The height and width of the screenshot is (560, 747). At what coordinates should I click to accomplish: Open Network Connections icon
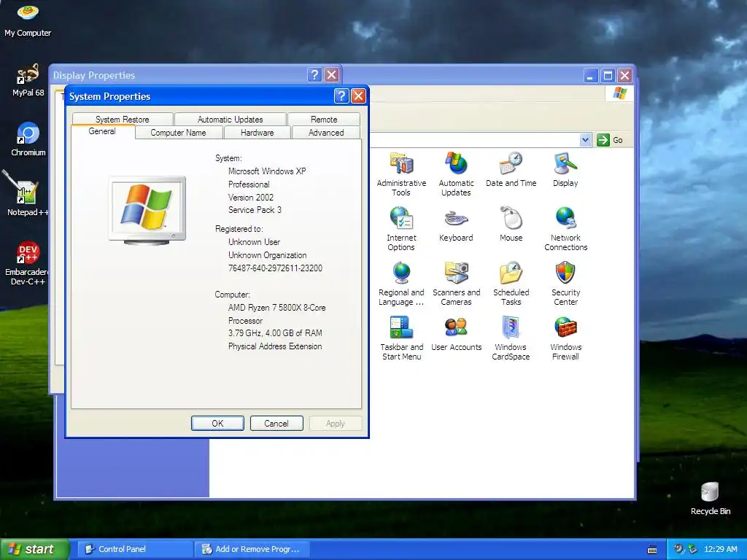[x=565, y=229]
